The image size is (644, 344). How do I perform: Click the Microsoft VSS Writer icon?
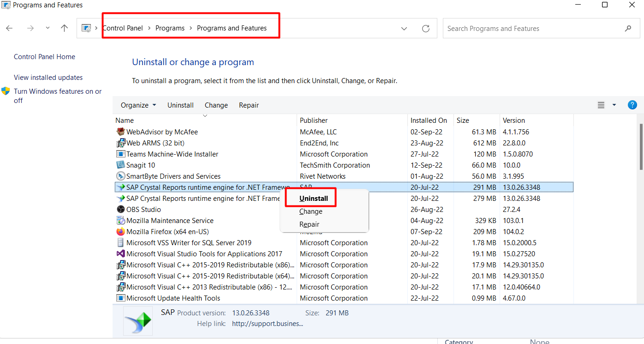click(x=120, y=243)
